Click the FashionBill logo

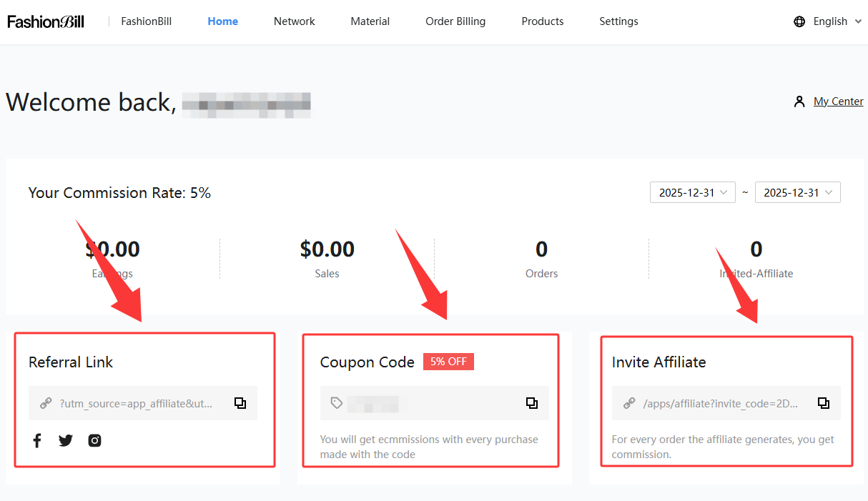(x=46, y=21)
